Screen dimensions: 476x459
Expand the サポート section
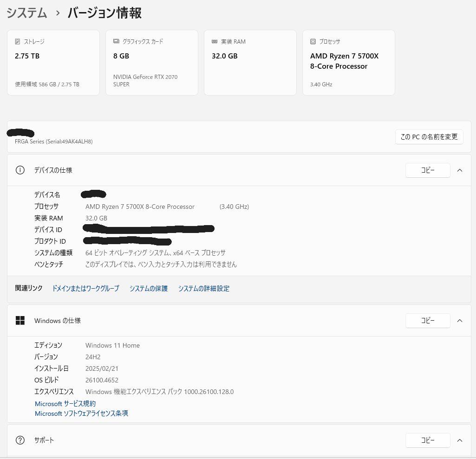459,440
